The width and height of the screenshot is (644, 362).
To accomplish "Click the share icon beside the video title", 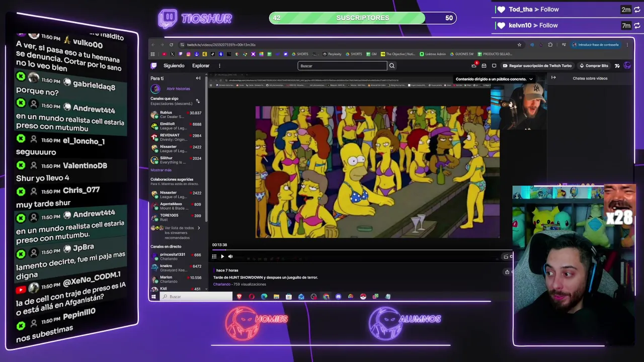I will pyautogui.click(x=507, y=272).
